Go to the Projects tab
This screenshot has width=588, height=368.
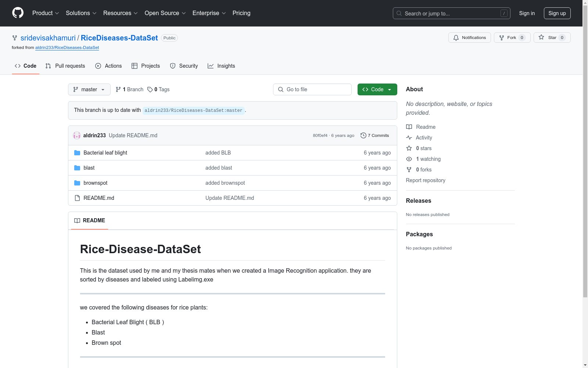tap(146, 66)
